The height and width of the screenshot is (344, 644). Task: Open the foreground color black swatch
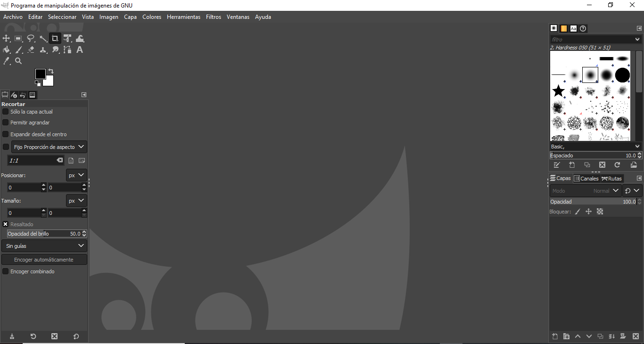41,74
